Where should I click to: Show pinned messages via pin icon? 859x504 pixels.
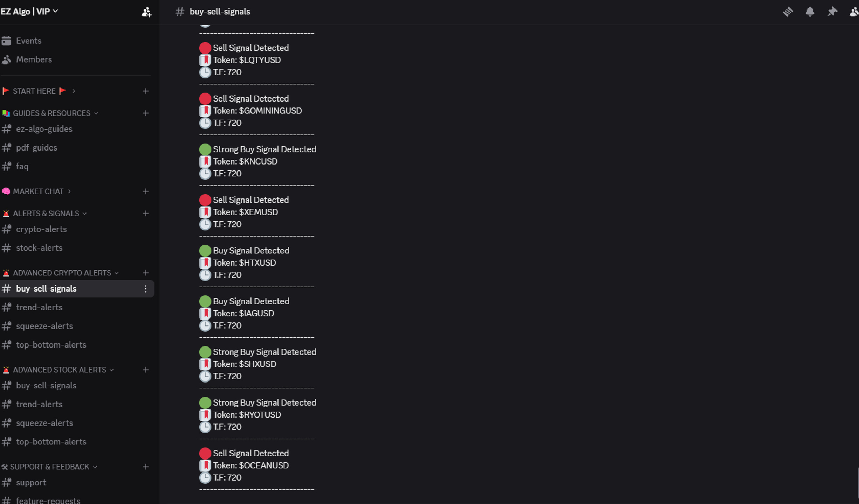click(832, 12)
